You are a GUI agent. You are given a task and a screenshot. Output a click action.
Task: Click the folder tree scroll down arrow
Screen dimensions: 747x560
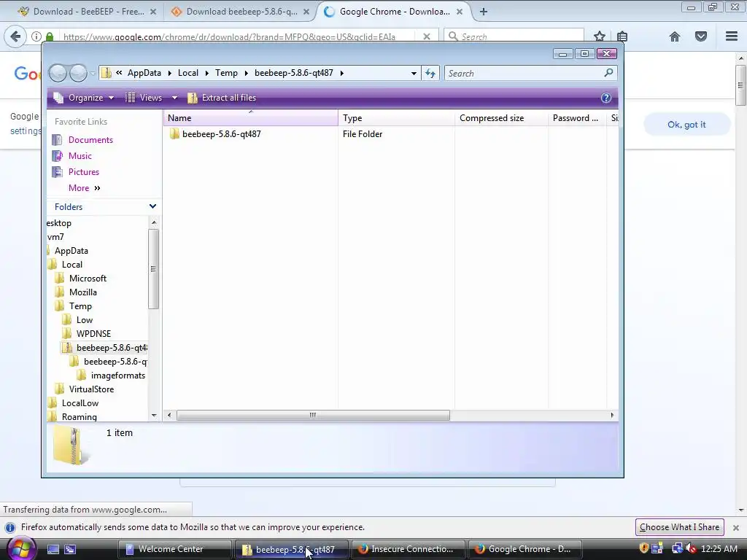tap(153, 415)
